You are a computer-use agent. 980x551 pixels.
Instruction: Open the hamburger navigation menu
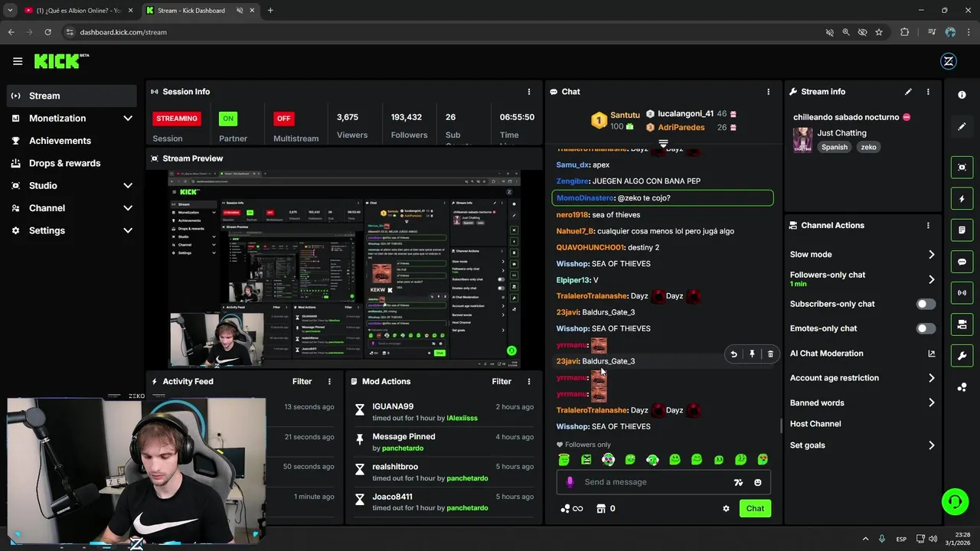18,61
